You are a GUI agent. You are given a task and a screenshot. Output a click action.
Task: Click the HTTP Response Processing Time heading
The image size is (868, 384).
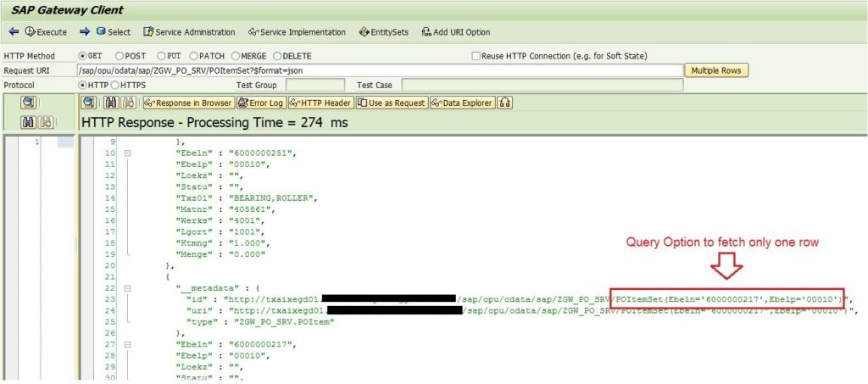pyautogui.click(x=214, y=123)
